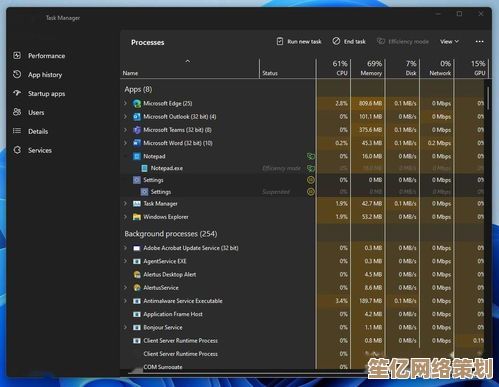Expand the Microsoft Teams process group

125,130
